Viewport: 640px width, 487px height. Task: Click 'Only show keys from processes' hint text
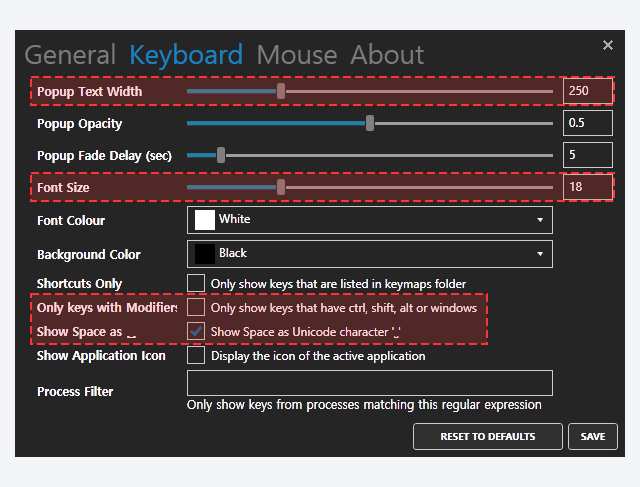point(364,405)
